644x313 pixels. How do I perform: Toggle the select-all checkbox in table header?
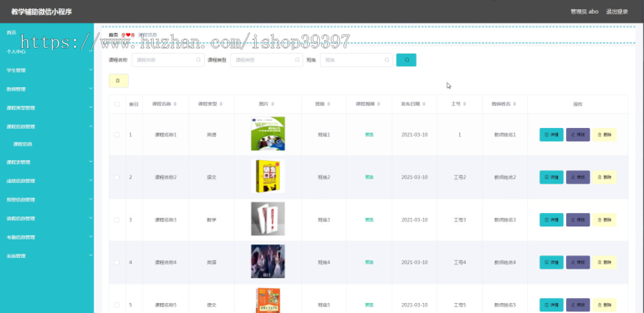click(x=117, y=104)
